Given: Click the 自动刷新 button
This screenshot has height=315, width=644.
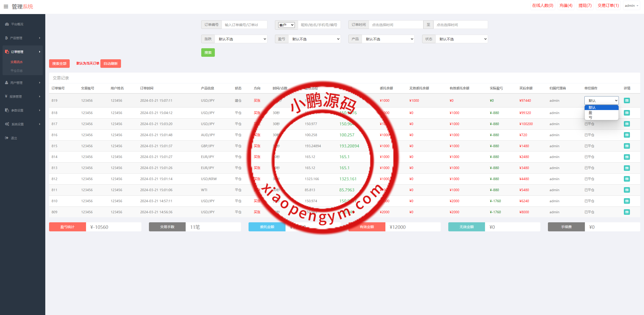Looking at the screenshot, I should pyautogui.click(x=110, y=64).
